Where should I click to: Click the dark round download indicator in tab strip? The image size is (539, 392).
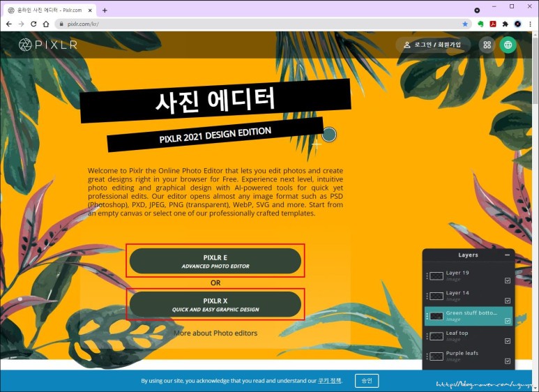coord(477,10)
